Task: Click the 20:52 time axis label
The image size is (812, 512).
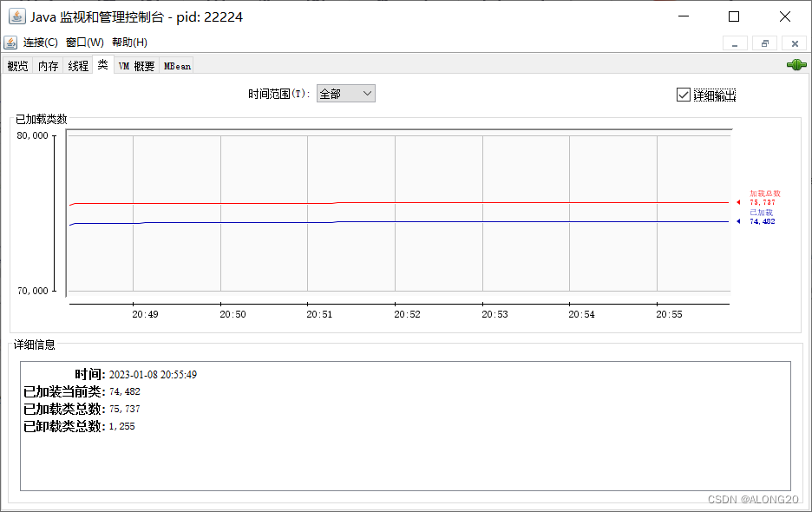Action: coord(407,314)
